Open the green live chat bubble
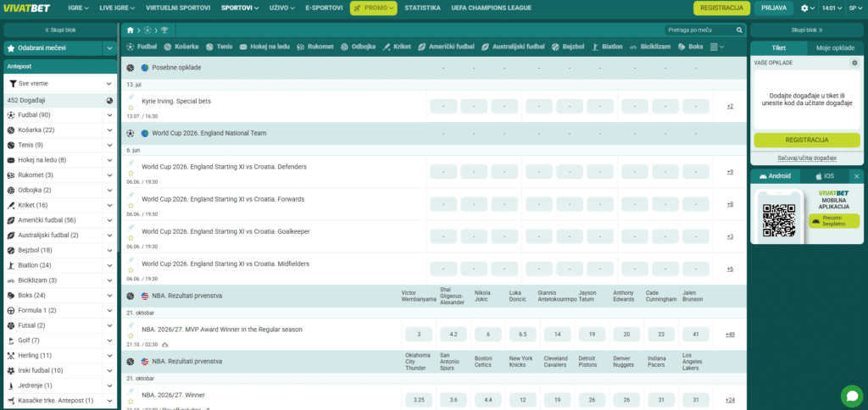 852,396
